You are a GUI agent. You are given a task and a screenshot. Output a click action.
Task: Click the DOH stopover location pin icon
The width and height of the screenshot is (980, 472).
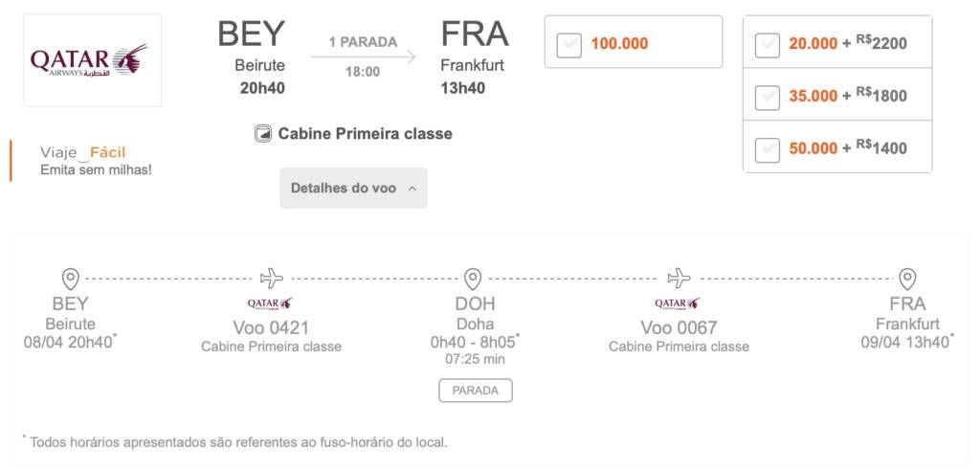click(473, 279)
